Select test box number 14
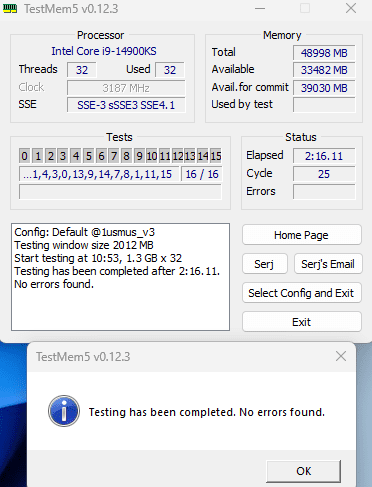Image resolution: width=372 pixels, height=487 pixels. 203,156
